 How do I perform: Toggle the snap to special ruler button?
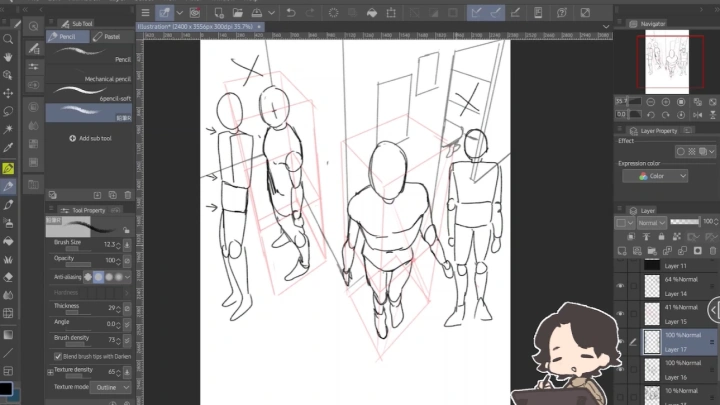click(x=495, y=13)
